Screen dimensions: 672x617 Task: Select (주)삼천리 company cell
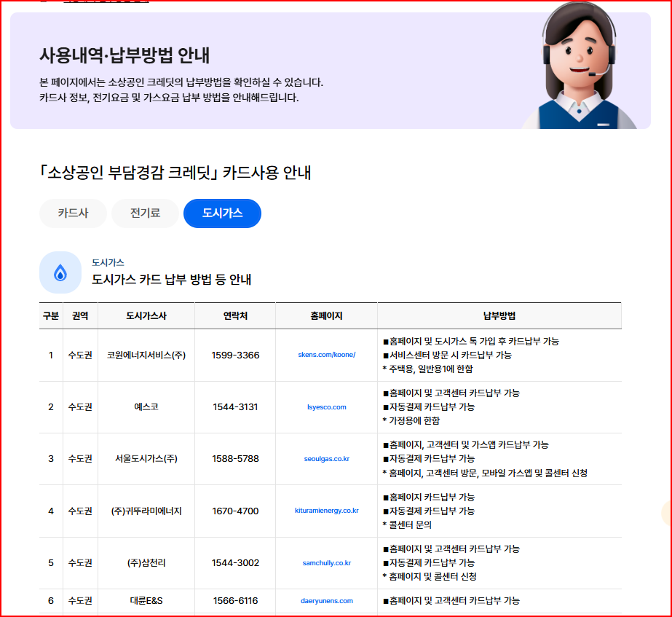146,563
